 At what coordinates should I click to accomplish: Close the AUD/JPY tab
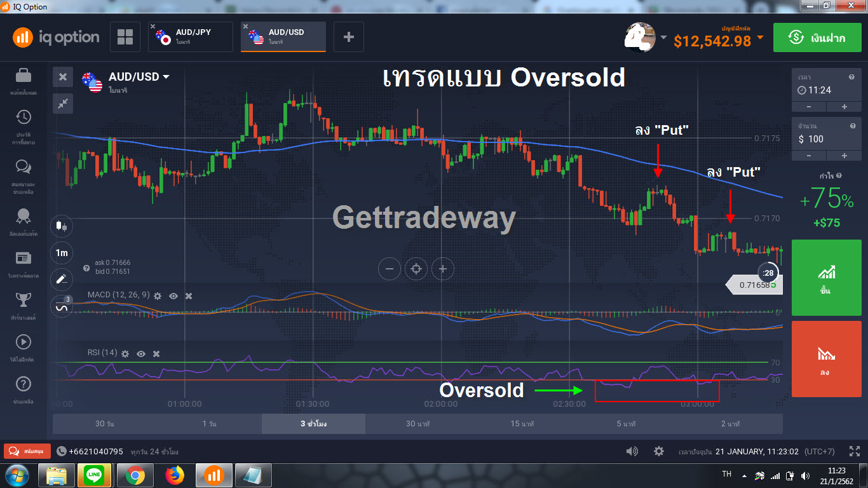coord(153,27)
